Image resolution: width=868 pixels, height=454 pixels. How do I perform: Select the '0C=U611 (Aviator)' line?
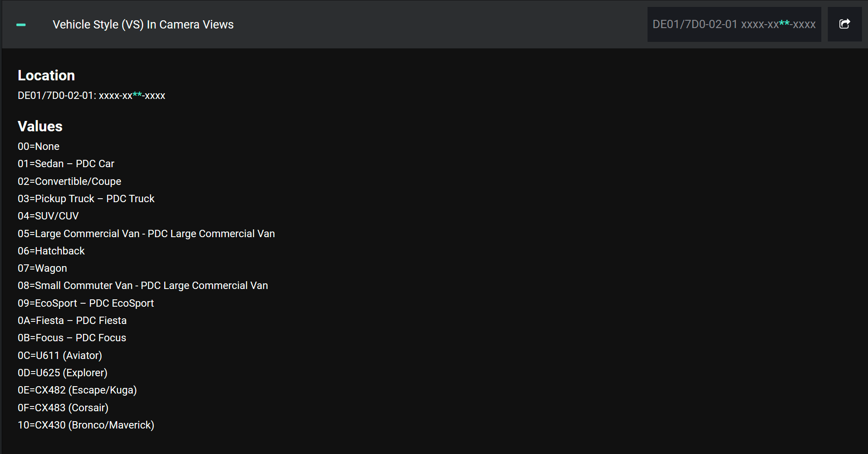(x=60, y=356)
